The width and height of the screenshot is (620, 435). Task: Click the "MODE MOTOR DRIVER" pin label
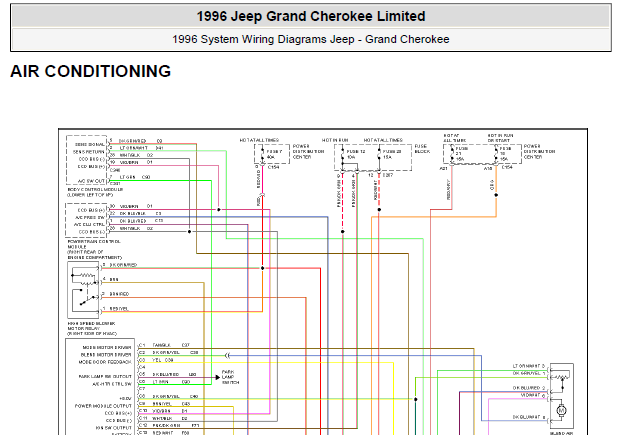tap(107, 348)
